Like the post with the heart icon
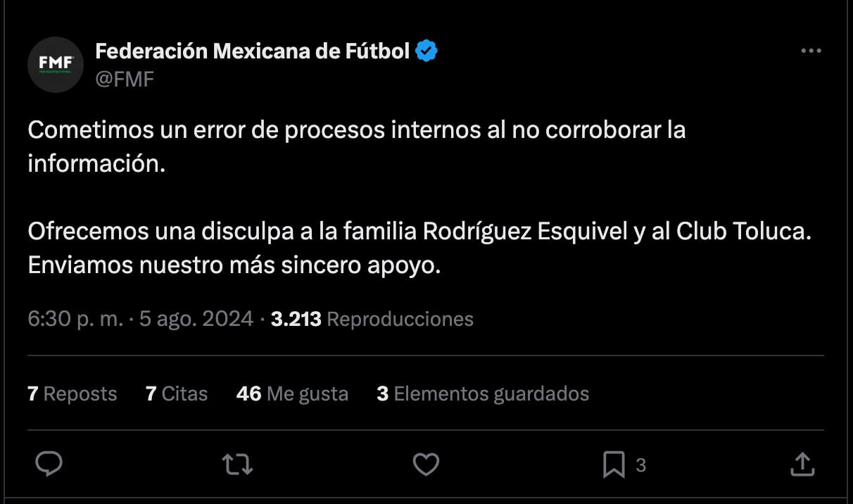This screenshot has height=504, width=853. tap(425, 465)
